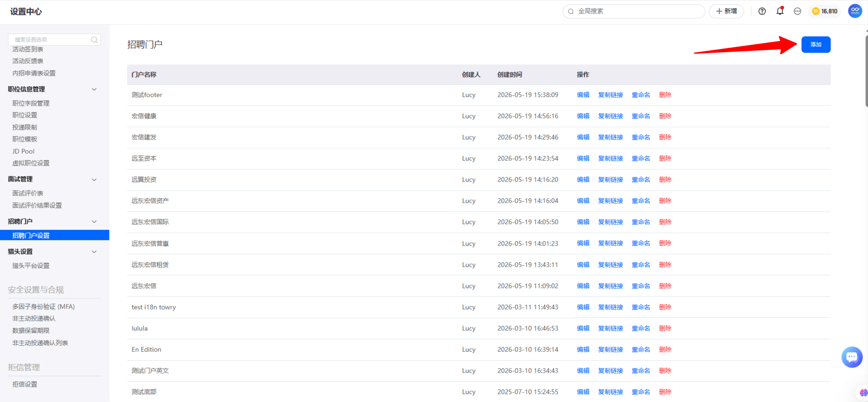Go to 非主动投递确认列表
868x402 pixels.
pos(40,343)
